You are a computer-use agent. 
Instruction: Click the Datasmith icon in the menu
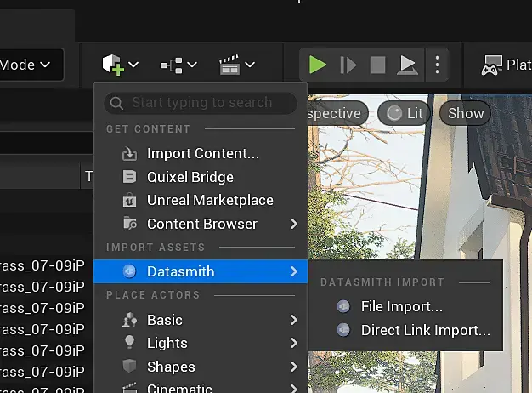click(129, 271)
